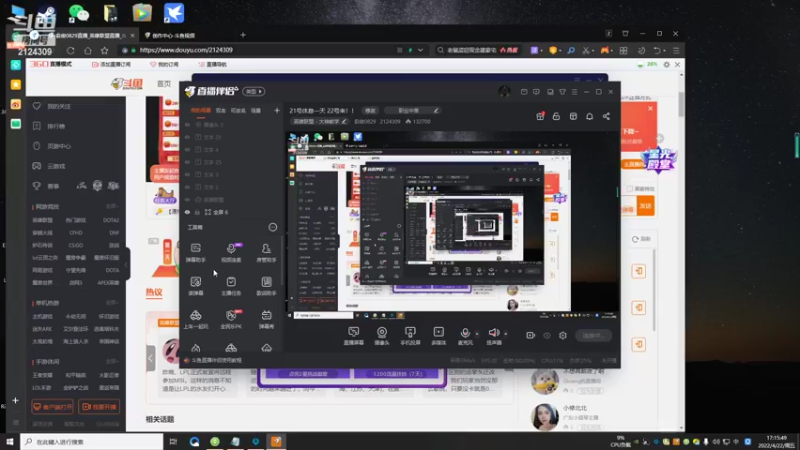Collapse the 工具箱 toolbox panel

[x=273, y=227]
